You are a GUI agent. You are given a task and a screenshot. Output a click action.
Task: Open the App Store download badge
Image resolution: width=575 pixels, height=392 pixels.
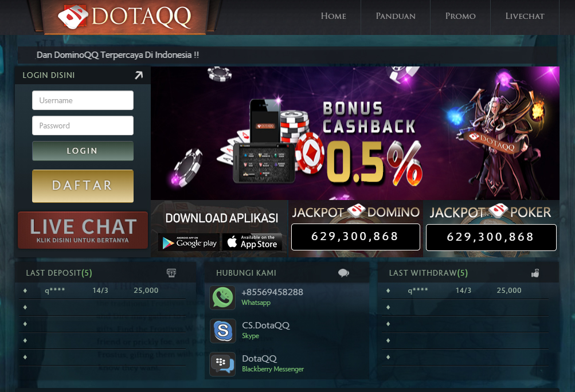coord(252,242)
